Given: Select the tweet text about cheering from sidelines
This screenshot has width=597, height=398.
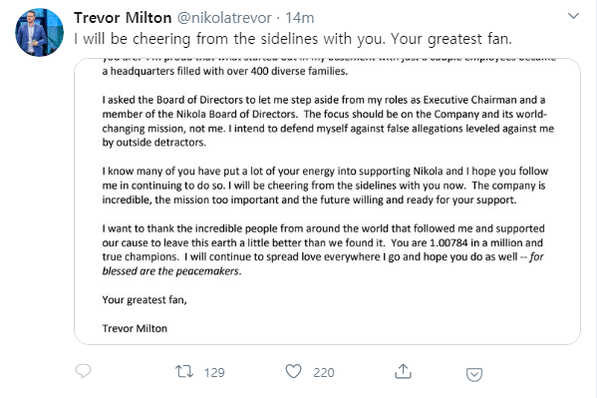Looking at the screenshot, I should [293, 39].
